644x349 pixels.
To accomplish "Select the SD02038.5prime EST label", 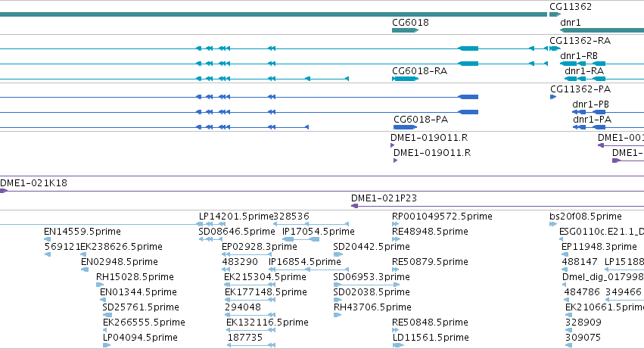I will (372, 293).
